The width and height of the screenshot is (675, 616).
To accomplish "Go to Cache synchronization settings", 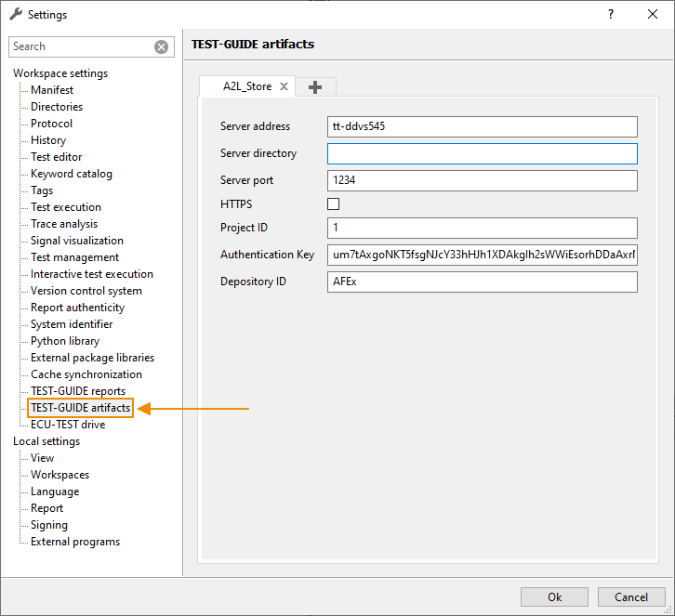I will [86, 374].
